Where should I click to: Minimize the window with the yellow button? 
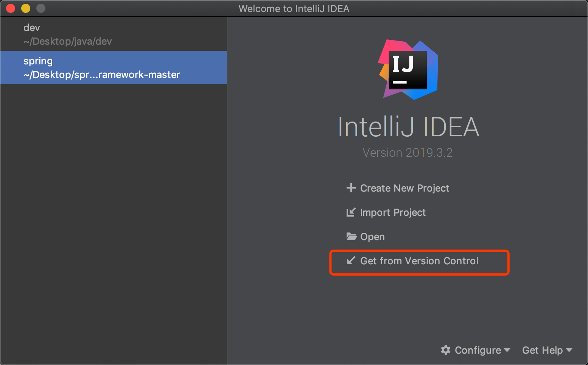click(26, 8)
